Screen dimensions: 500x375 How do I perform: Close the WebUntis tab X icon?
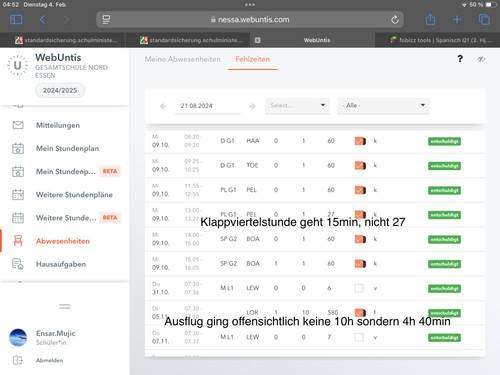pos(257,40)
